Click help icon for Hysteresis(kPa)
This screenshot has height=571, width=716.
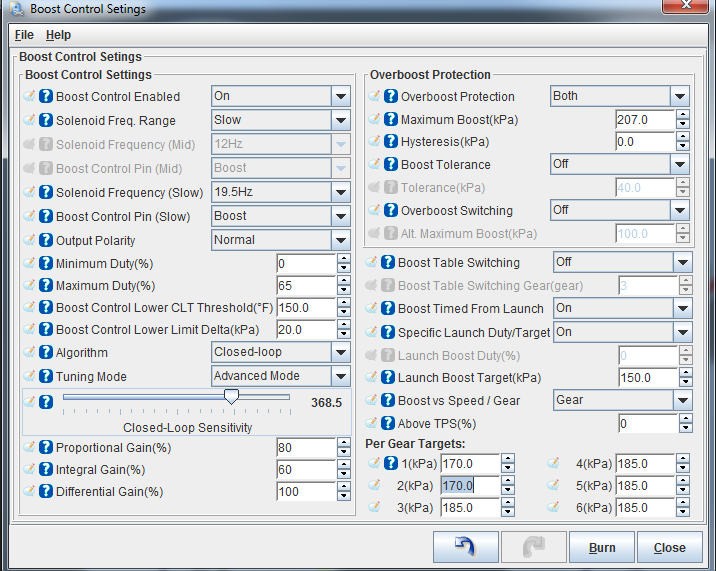click(x=391, y=141)
